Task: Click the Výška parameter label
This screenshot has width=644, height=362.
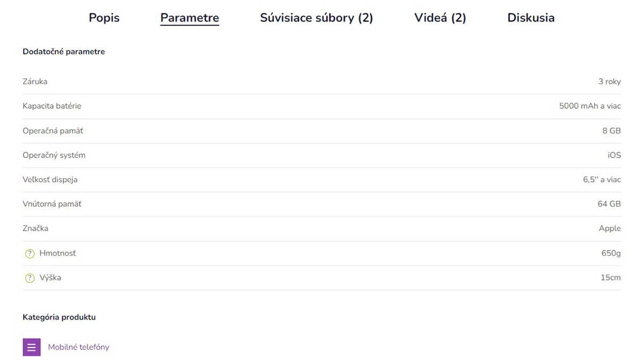Action: [x=50, y=278]
